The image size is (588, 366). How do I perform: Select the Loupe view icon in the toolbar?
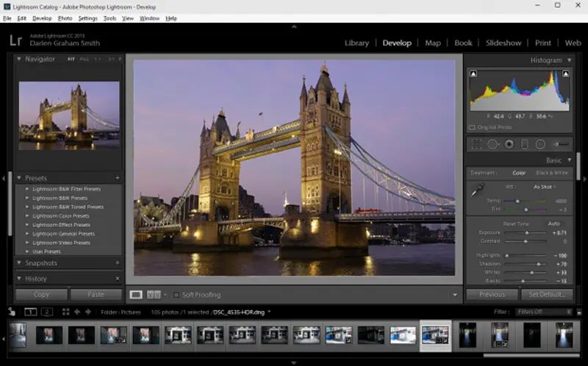(137, 295)
